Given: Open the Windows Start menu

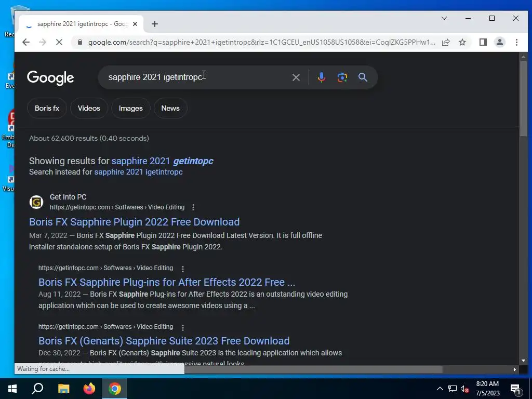Looking at the screenshot, I should tap(12, 389).
